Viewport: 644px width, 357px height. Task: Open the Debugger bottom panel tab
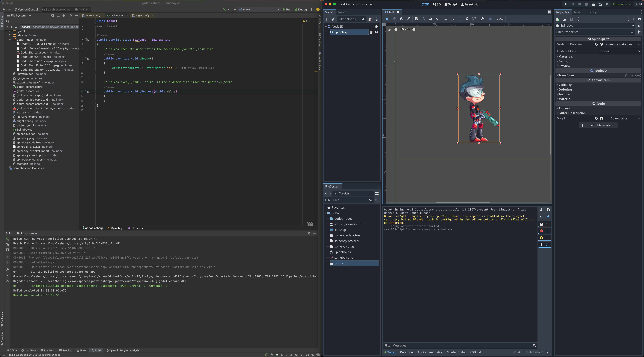pyautogui.click(x=407, y=352)
